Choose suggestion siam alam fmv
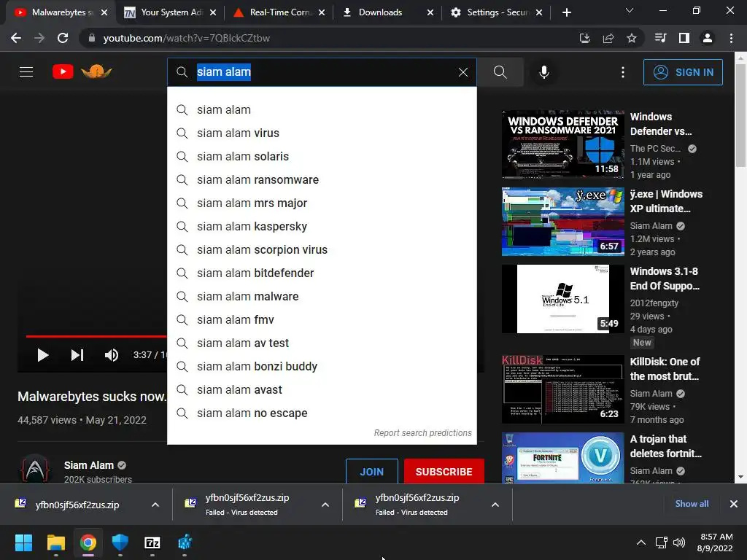Viewport: 747px width, 560px height. (x=322, y=319)
